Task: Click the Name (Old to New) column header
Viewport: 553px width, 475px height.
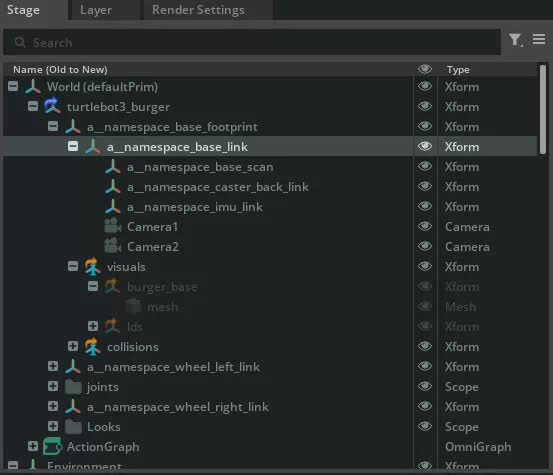Action: click(x=60, y=69)
